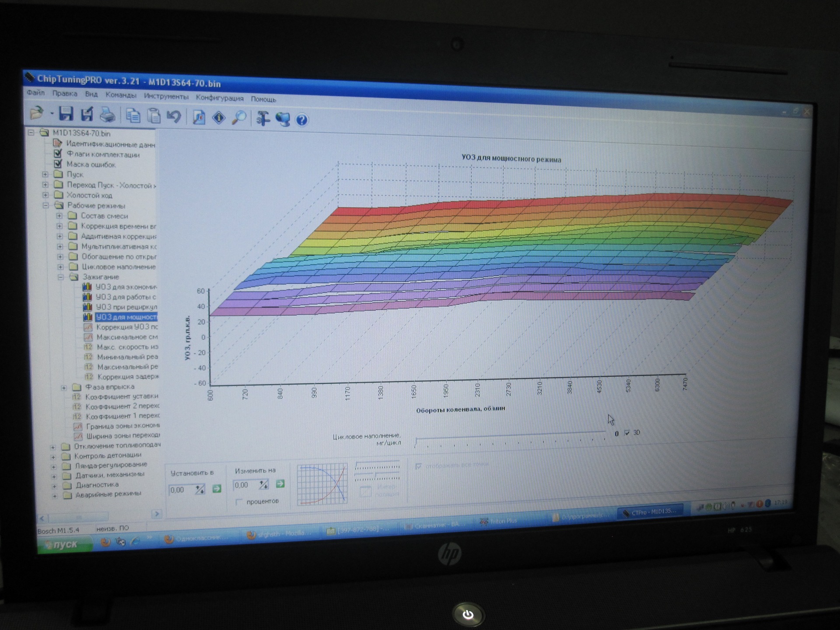Collapse the 'Зажигание' folder node
Image resolution: width=840 pixels, height=630 pixels.
point(60,277)
